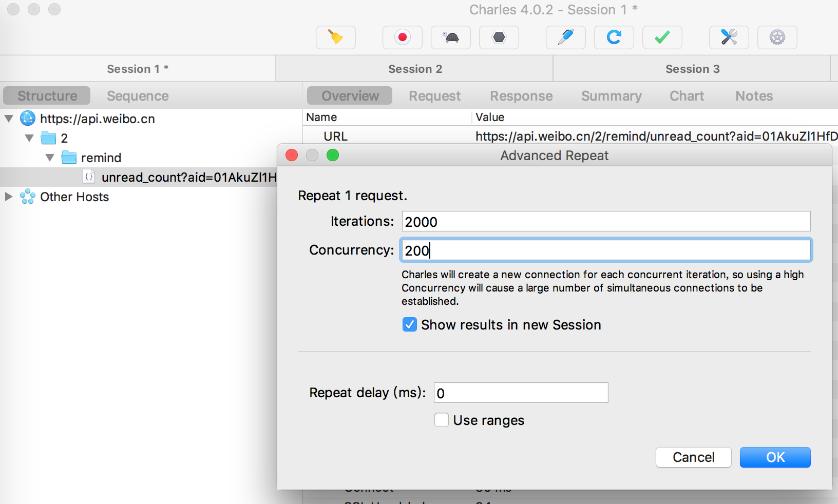The width and height of the screenshot is (838, 504).
Task: Open the Overview tab
Action: tap(350, 96)
